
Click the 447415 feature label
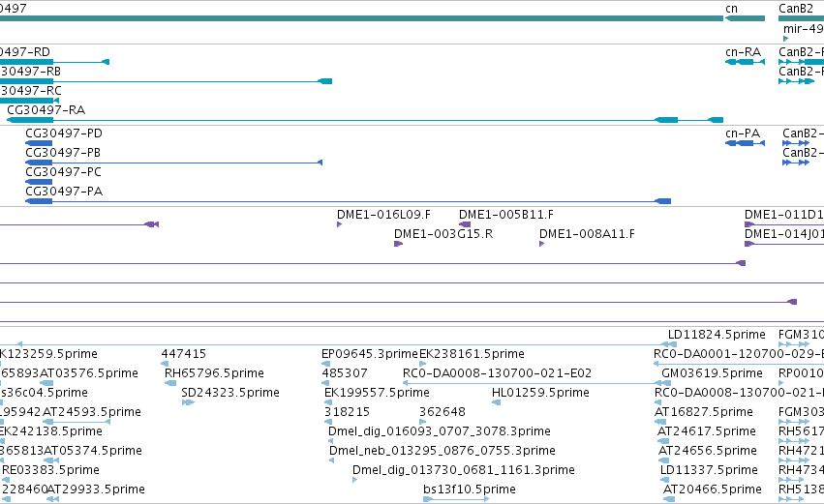[x=183, y=354]
